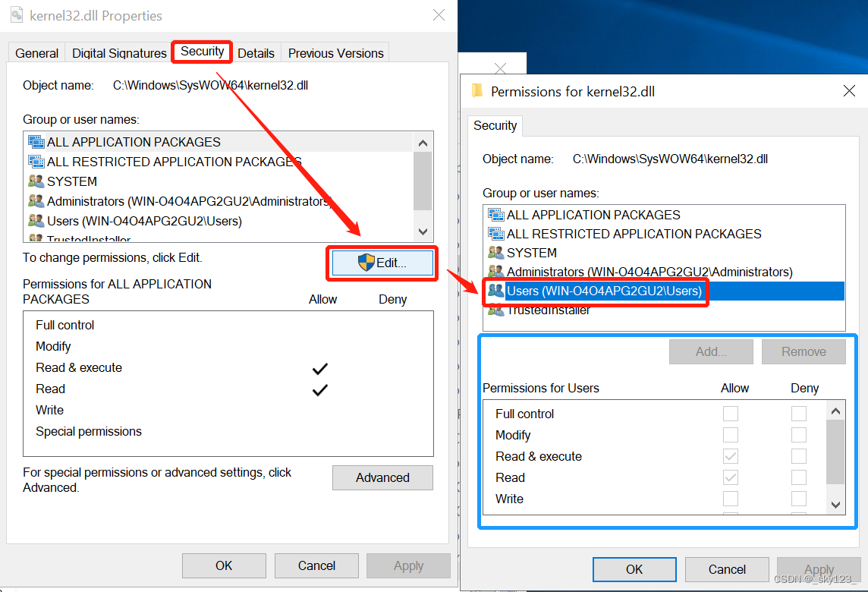Switch to the Details tab
Viewport: 868px width, 592px height.
256,52
